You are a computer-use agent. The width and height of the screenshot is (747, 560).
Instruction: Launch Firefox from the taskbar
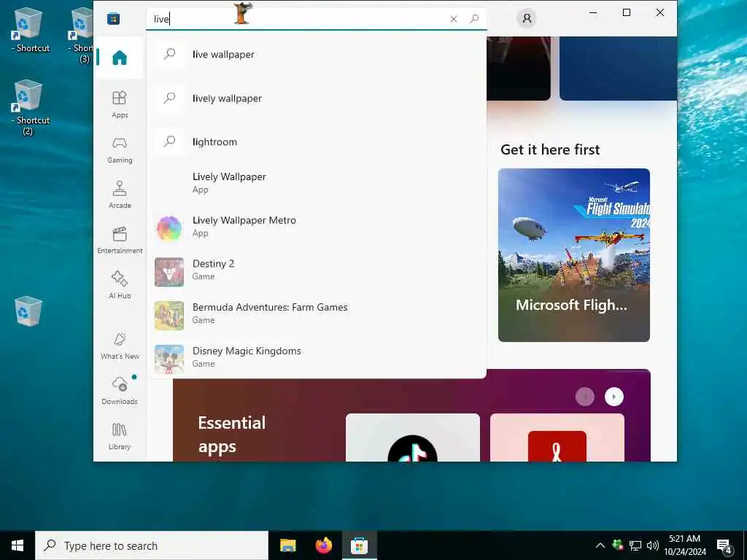coord(324,545)
